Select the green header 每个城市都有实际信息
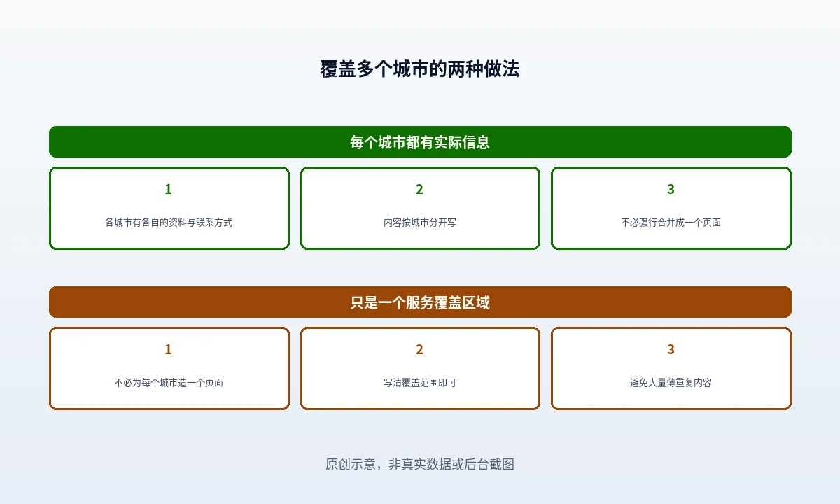The width and height of the screenshot is (840, 504). (x=420, y=142)
